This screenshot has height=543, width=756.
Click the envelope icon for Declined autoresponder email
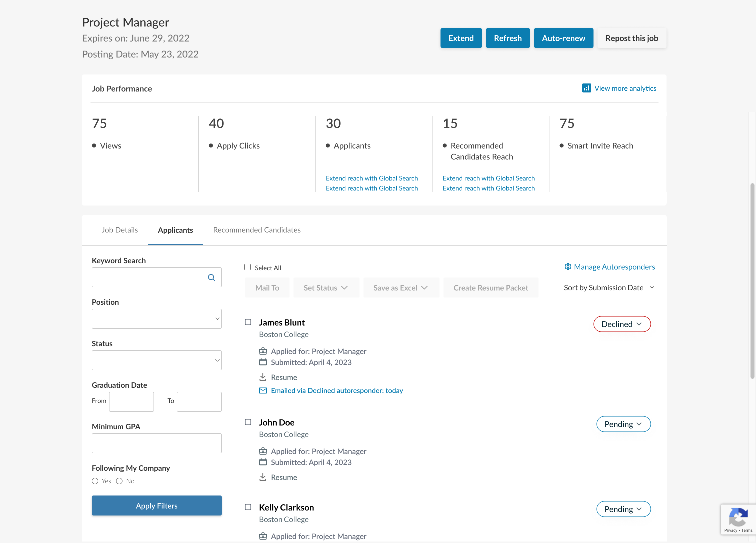263,390
